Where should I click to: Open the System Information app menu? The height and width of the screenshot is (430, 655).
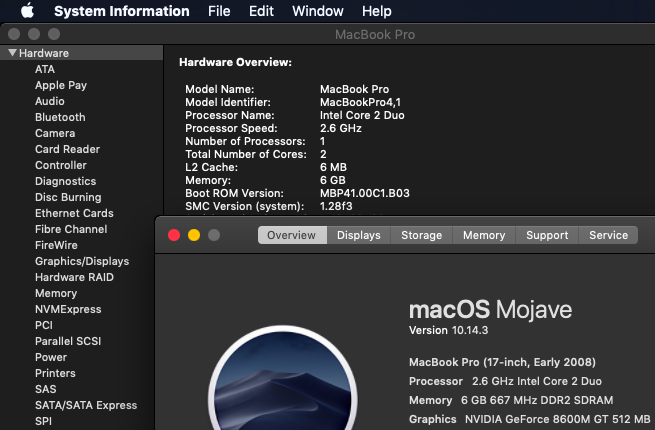click(122, 11)
